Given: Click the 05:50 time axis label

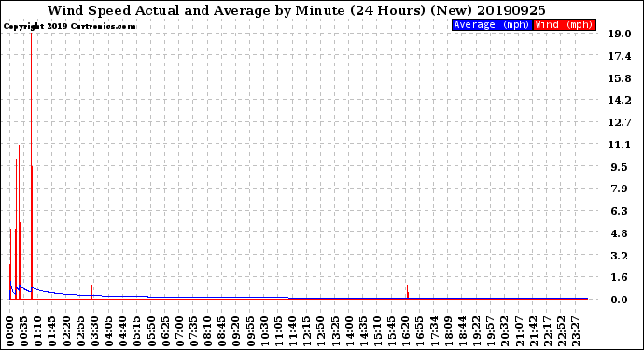Looking at the screenshot, I should click(151, 331).
